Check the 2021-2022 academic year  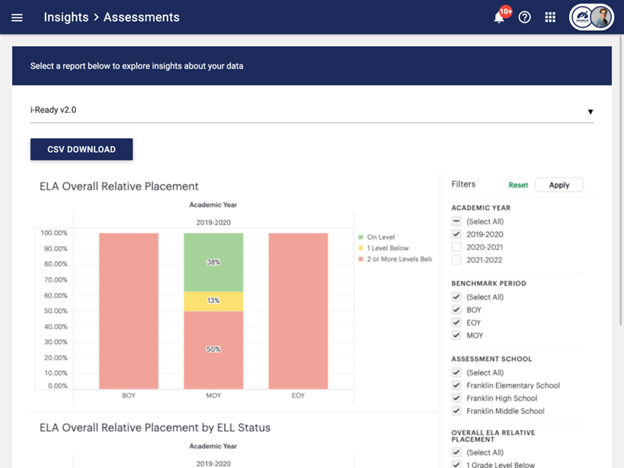pos(456,260)
